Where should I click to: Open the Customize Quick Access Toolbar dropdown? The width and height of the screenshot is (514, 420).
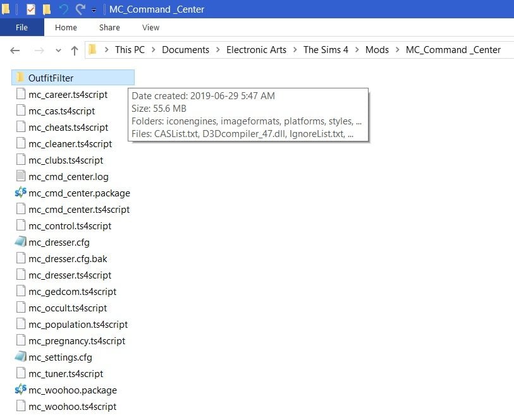(x=94, y=10)
